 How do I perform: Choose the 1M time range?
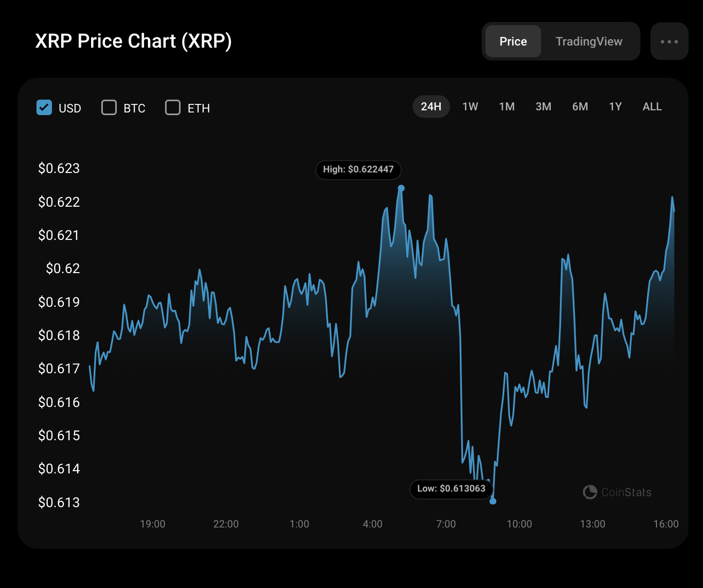tap(506, 107)
